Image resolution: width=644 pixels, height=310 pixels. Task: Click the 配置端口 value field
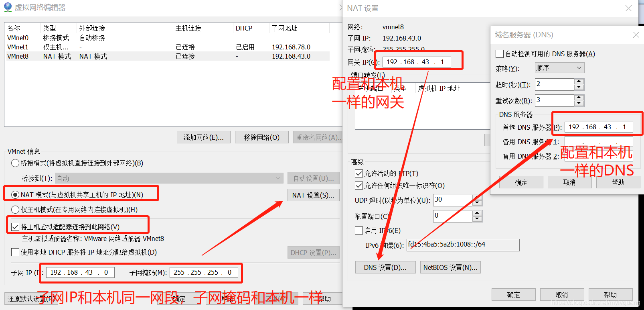[453, 216]
